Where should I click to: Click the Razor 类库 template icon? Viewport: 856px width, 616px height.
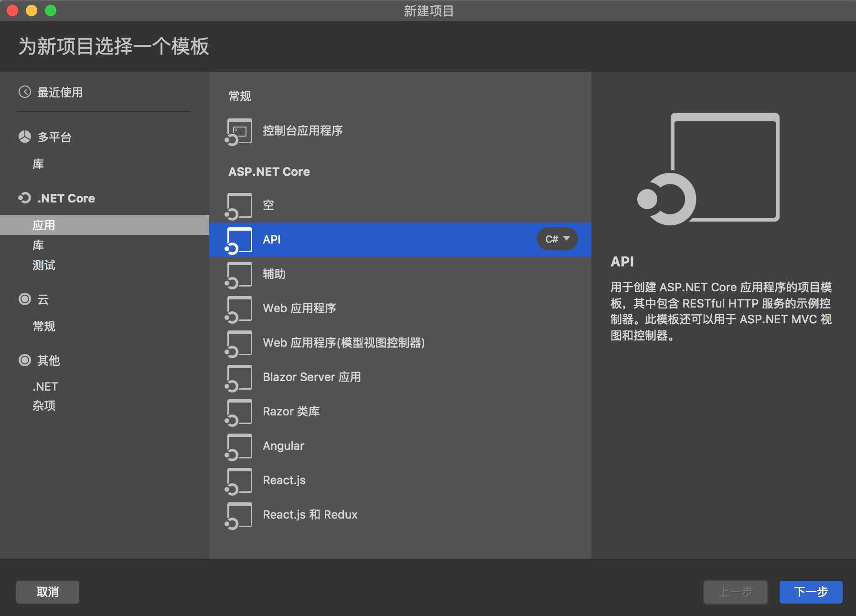[x=238, y=413]
